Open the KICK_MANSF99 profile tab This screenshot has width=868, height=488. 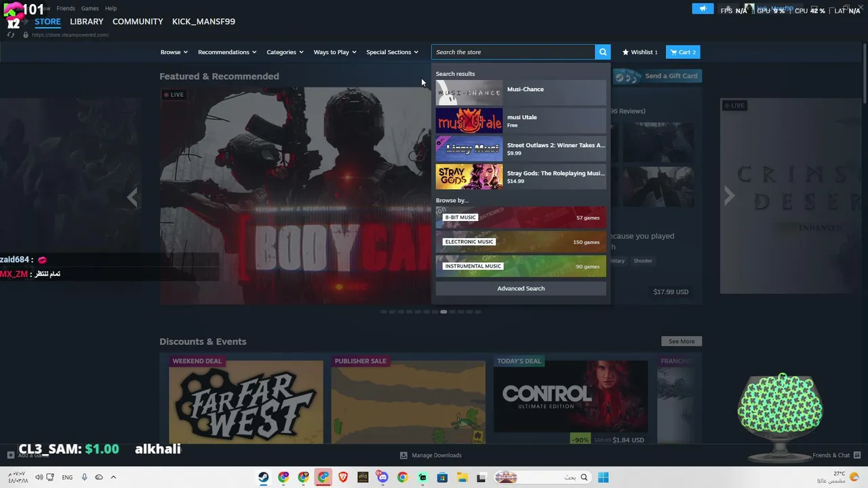click(203, 22)
